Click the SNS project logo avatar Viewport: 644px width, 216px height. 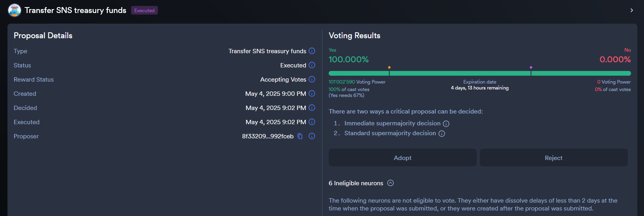tap(15, 10)
